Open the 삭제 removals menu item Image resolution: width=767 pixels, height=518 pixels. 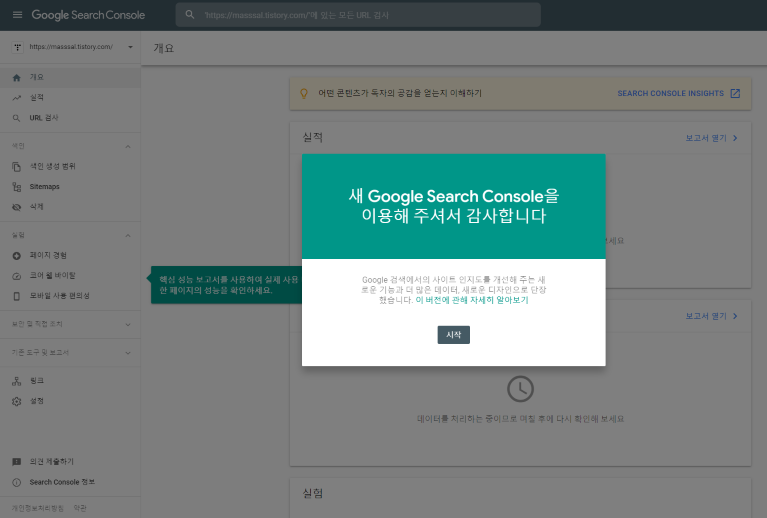pyautogui.click(x=70, y=206)
